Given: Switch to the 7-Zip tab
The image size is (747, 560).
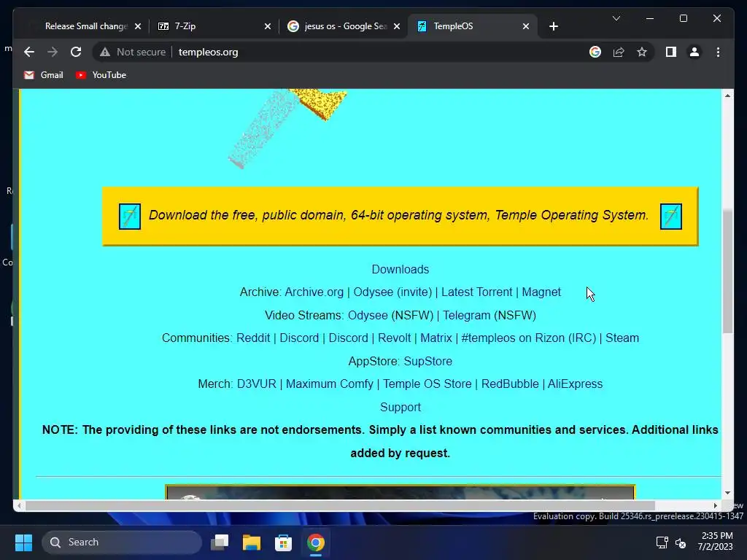Looking at the screenshot, I should click(209, 26).
